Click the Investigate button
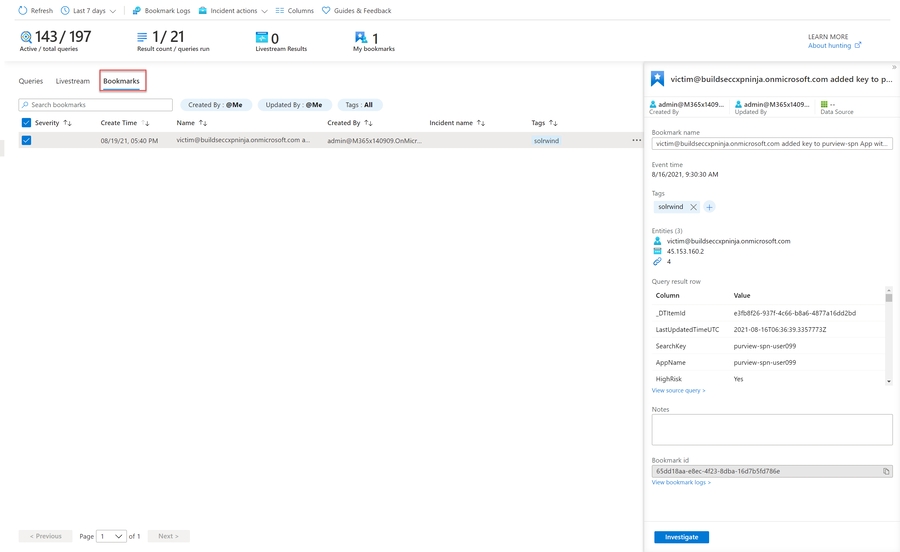This screenshot has width=900, height=552. point(681,537)
